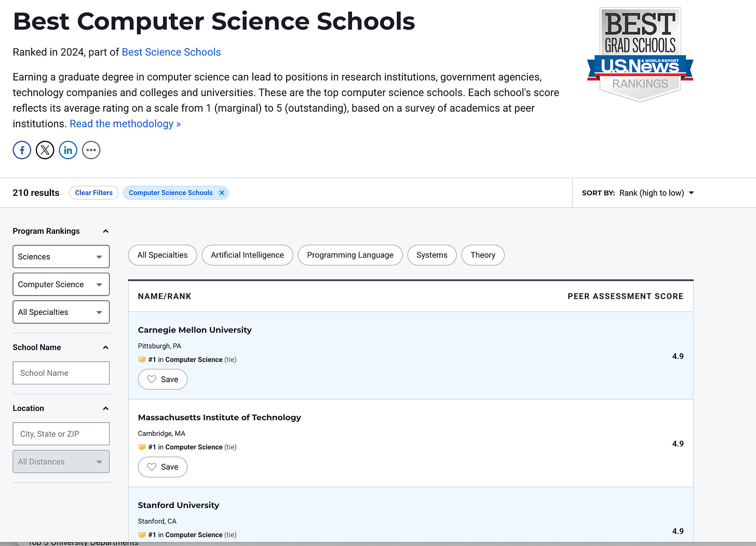Click the Pittsburgh, PA location text
756x546 pixels.
(x=159, y=346)
